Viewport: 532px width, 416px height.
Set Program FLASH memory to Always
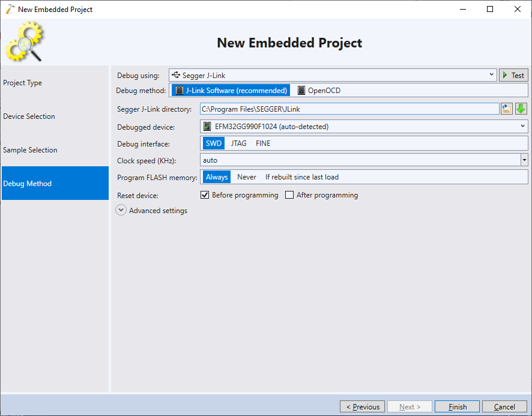point(217,177)
